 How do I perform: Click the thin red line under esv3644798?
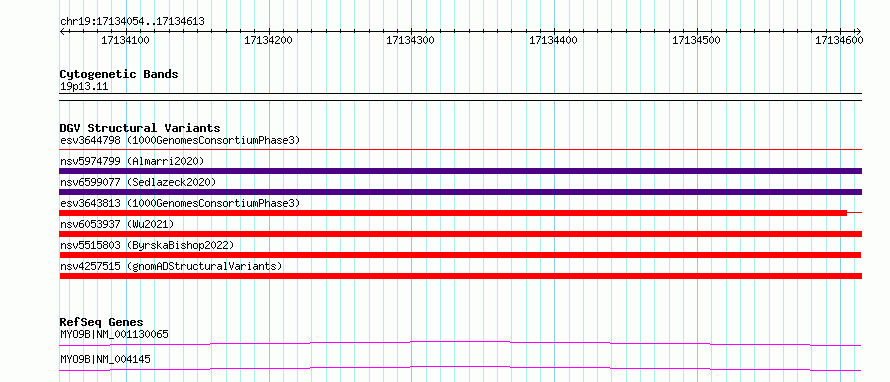tap(460, 150)
